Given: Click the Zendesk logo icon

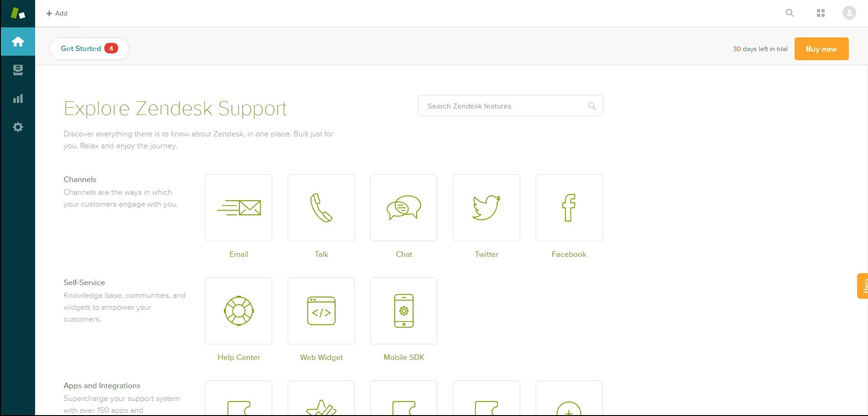Looking at the screenshot, I should tap(18, 13).
